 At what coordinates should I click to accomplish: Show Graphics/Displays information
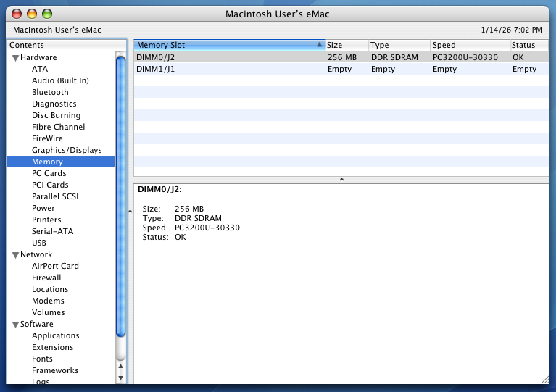point(67,150)
